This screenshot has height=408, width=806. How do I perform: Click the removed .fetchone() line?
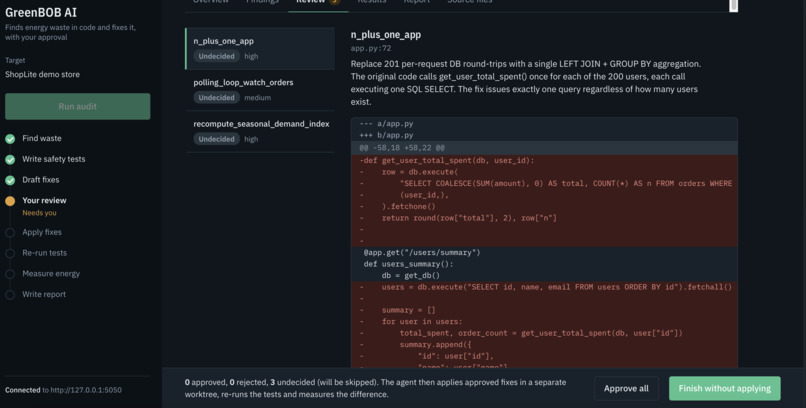(544, 207)
